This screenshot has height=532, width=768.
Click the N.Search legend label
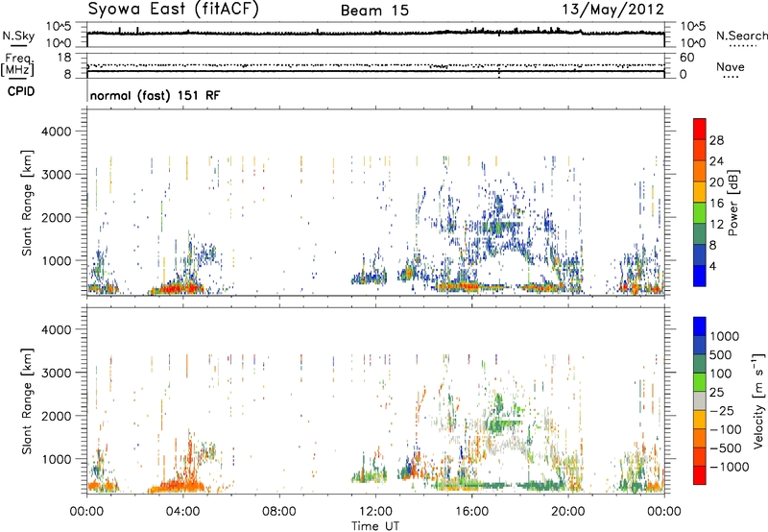[x=741, y=36]
